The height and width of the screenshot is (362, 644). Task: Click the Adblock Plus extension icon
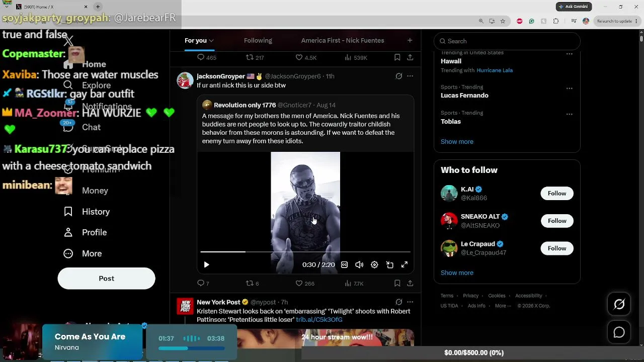pos(519,21)
